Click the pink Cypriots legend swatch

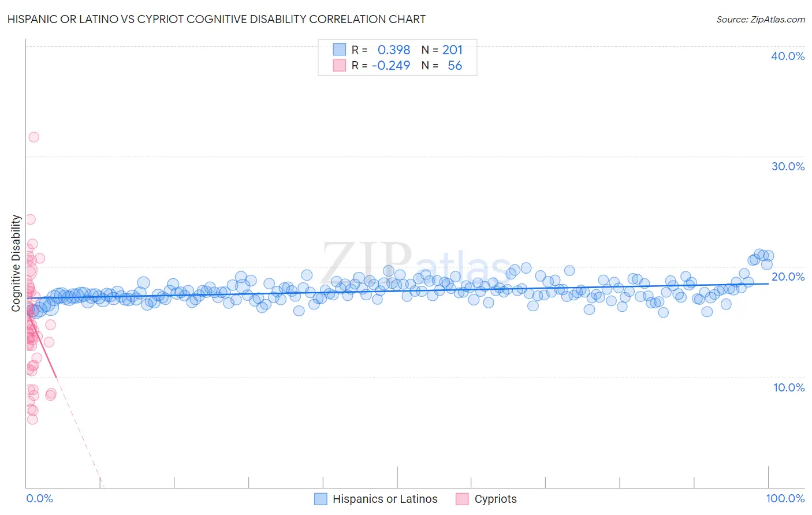[462, 499]
